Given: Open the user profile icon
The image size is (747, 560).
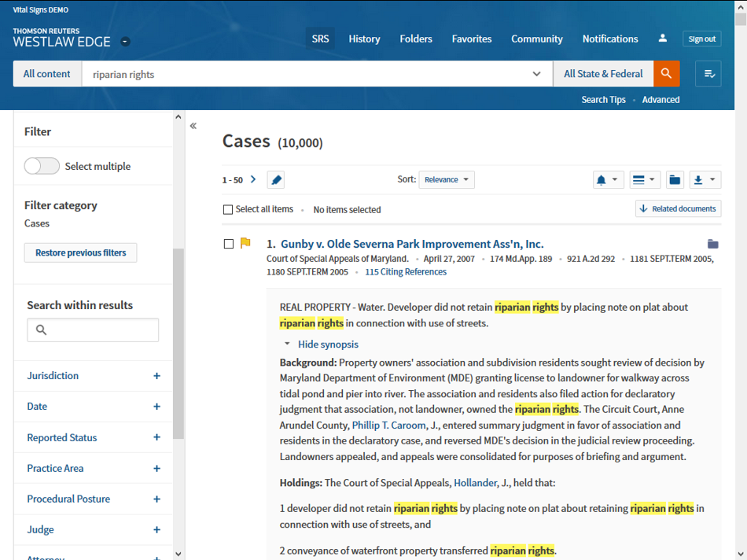Looking at the screenshot, I should click(663, 39).
